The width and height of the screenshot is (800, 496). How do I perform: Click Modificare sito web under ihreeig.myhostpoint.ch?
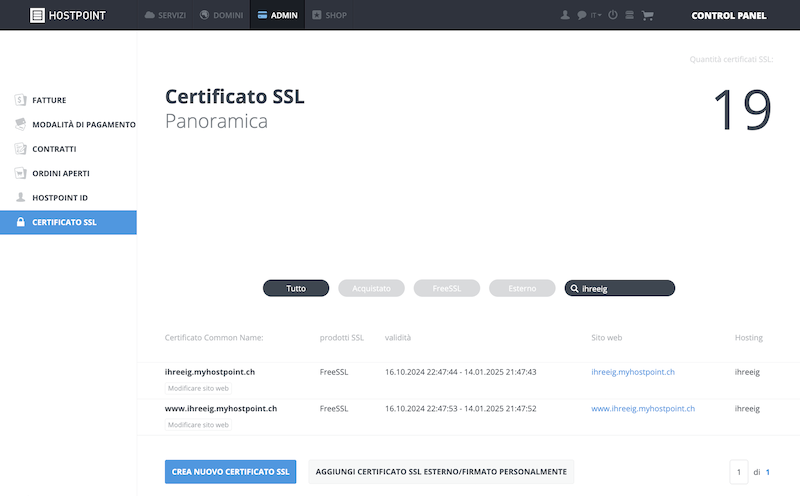(198, 388)
